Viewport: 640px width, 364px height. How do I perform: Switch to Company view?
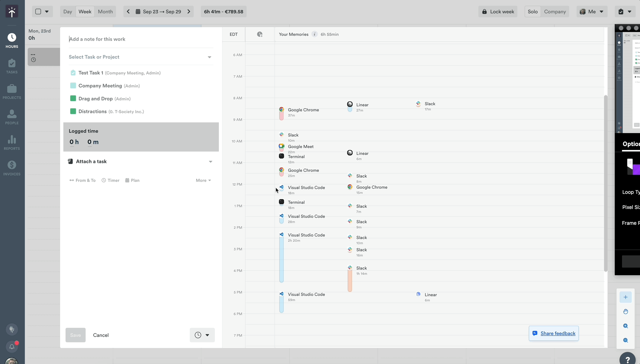(555, 12)
